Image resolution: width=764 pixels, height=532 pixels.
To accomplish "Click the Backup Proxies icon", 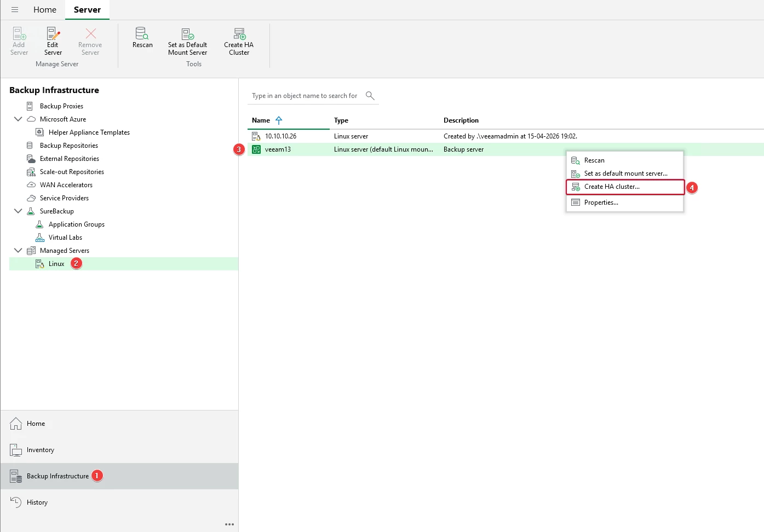I will [x=30, y=106].
